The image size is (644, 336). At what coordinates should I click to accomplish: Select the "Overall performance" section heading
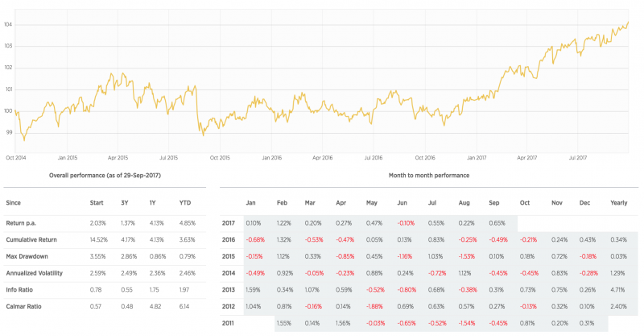104,176
